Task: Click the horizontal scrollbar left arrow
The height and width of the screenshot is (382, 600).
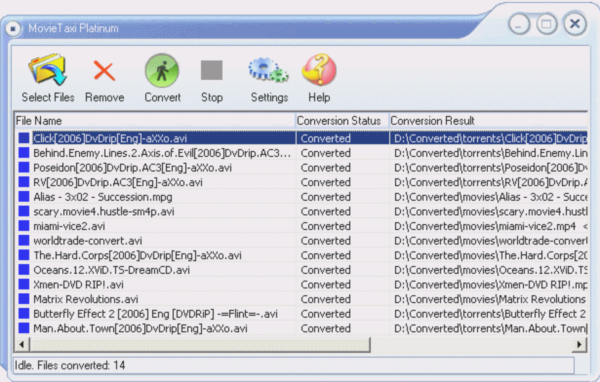Action: point(21,344)
